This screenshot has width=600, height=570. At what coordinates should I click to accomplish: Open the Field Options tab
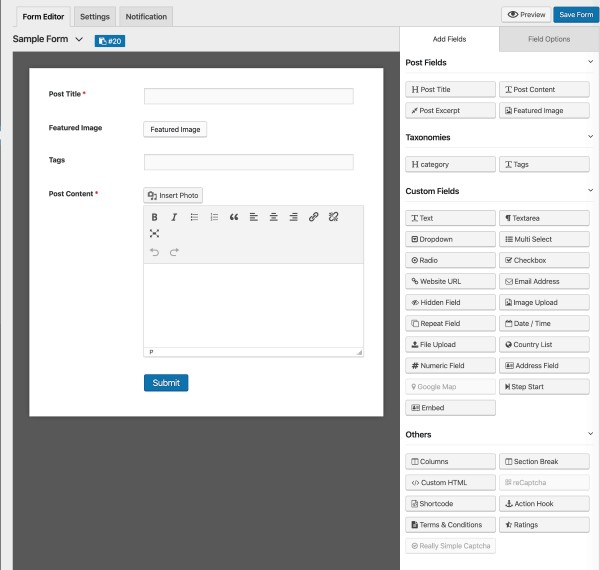[549, 39]
